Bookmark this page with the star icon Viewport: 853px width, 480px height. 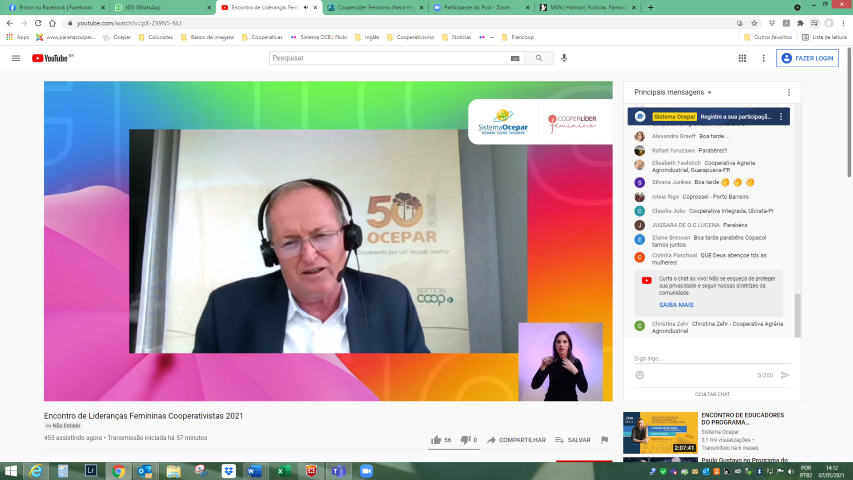pos(754,23)
